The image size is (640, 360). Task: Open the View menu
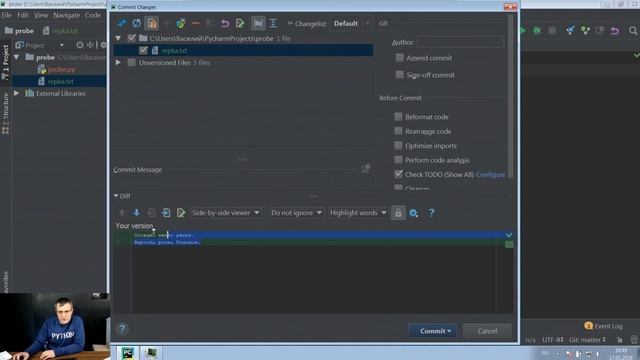41,15
